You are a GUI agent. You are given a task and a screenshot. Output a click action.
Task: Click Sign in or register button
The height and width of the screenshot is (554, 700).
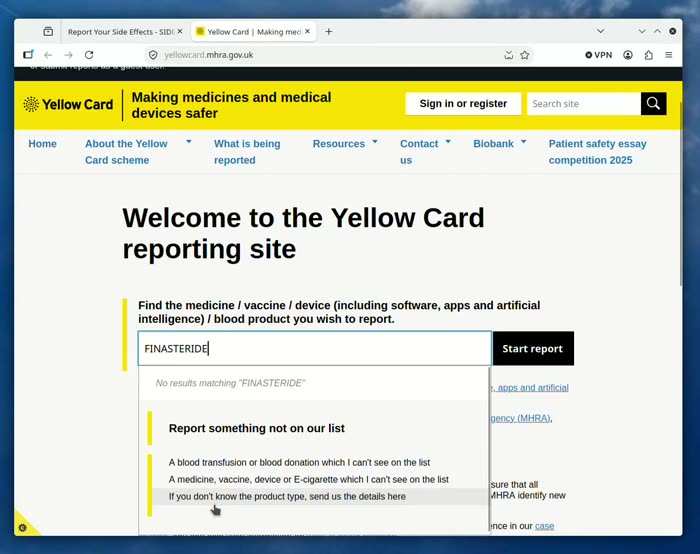click(463, 104)
